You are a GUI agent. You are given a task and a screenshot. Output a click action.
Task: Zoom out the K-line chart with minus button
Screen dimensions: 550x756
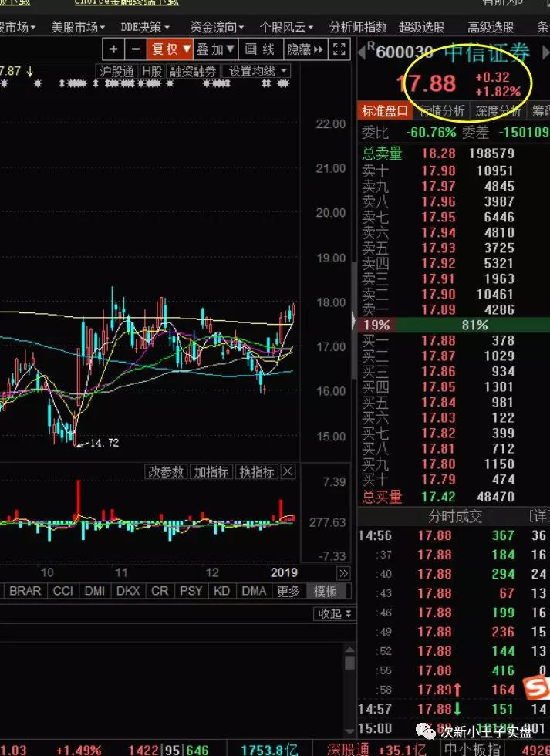[x=136, y=49]
